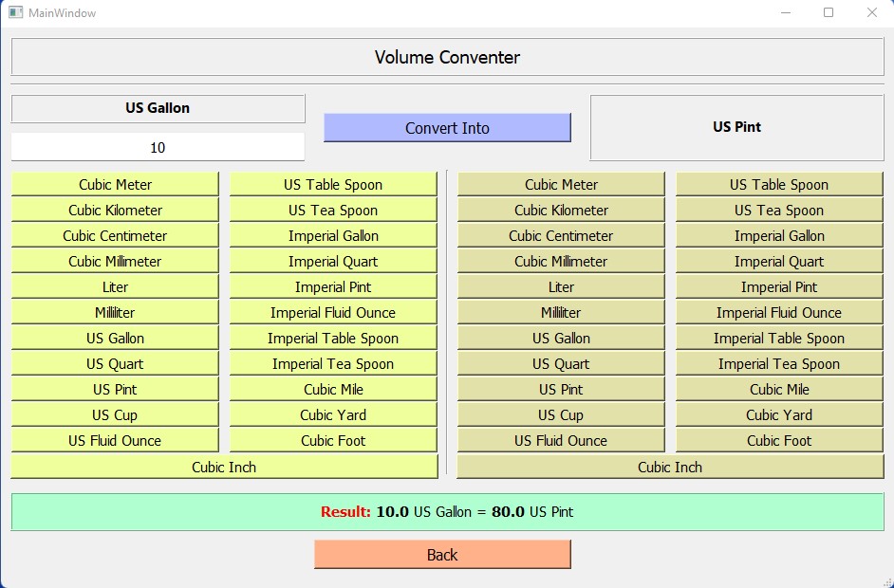Pick Cubic Yard in the tan target list
Image resolution: width=894 pixels, height=588 pixels.
point(779,415)
